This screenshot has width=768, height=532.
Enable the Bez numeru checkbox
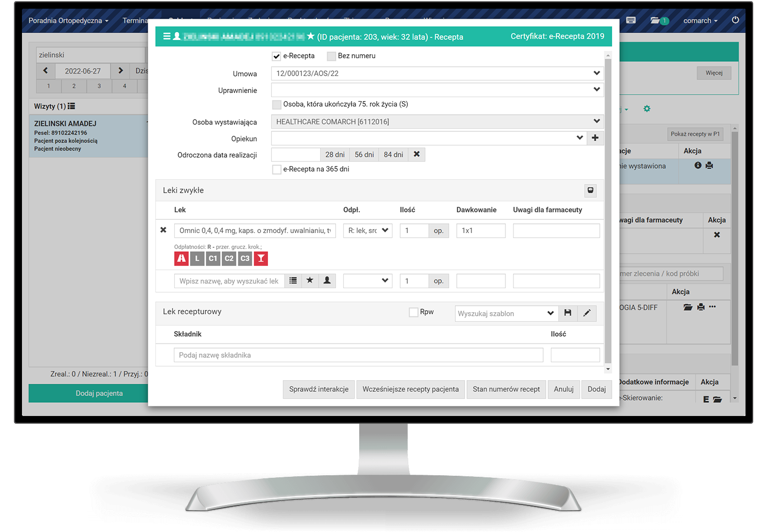(331, 56)
